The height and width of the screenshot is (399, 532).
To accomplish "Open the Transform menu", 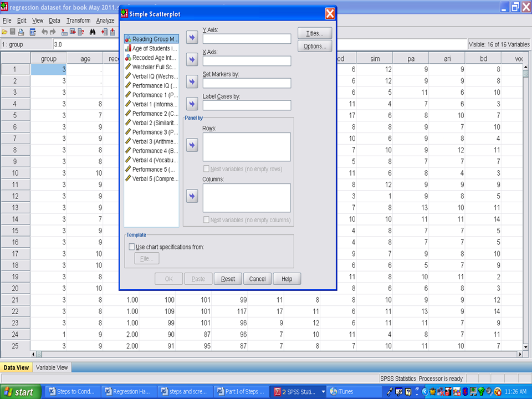I will [x=78, y=21].
